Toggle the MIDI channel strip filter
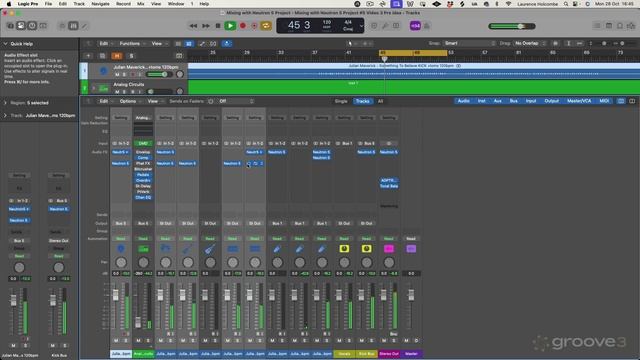The height and width of the screenshot is (360, 640). tap(604, 101)
